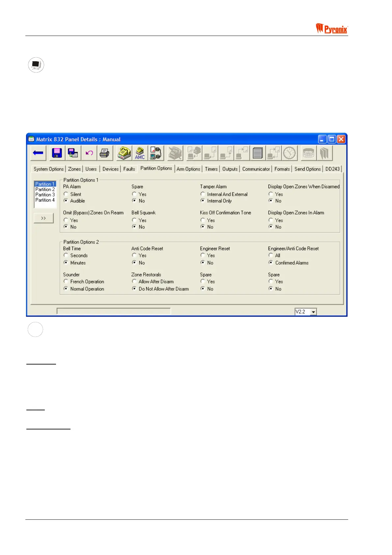392x555 pixels.
Task: Open the V2.2 version dropdown
Action: (313, 312)
